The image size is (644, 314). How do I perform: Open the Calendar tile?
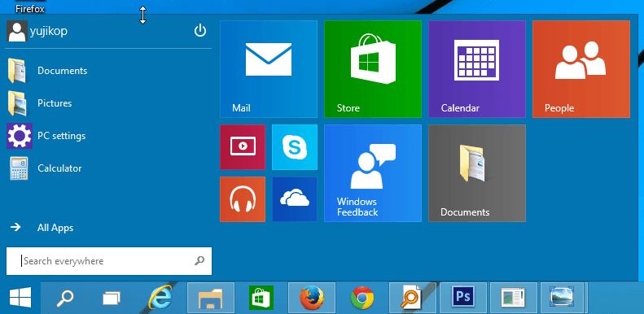pyautogui.click(x=477, y=69)
